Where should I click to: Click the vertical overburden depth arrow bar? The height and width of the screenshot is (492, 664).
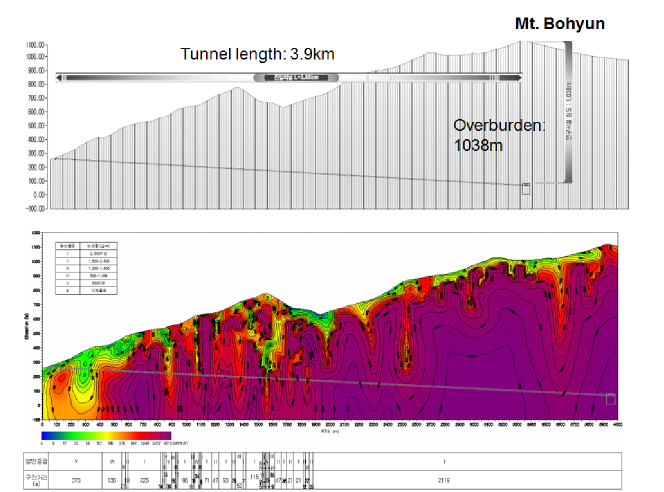[568, 112]
